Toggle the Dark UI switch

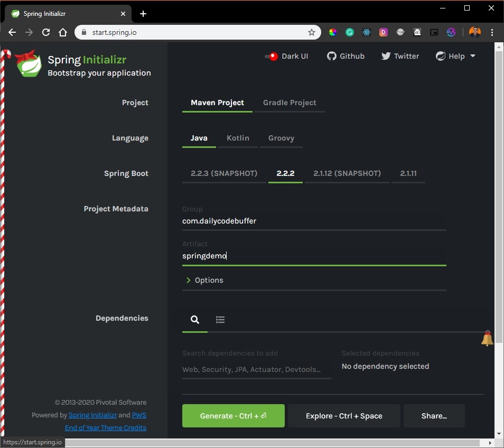(272, 56)
